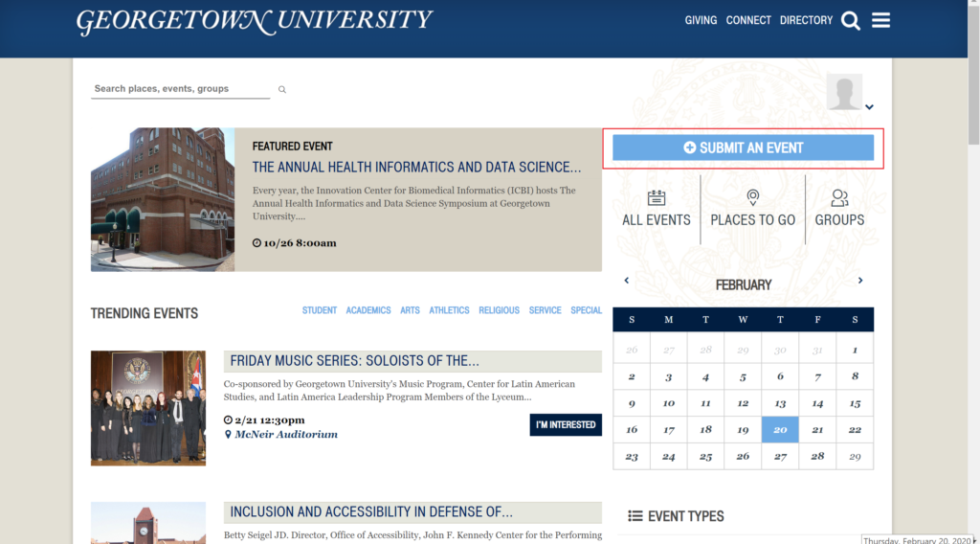Filter trending events by Academics
The width and height of the screenshot is (980, 544).
(x=368, y=310)
